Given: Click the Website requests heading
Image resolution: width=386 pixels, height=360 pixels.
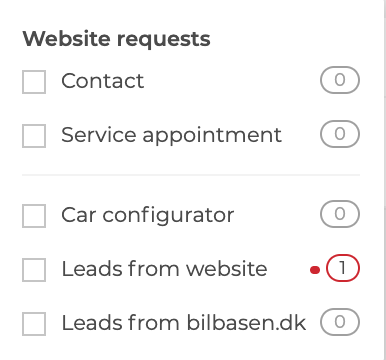Looking at the screenshot, I should pos(116,39).
